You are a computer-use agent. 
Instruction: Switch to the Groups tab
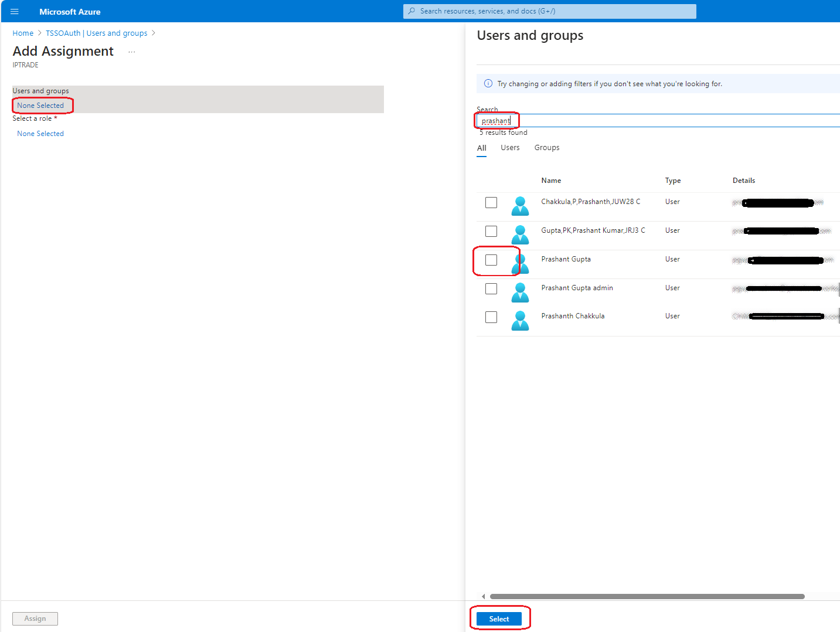point(547,148)
